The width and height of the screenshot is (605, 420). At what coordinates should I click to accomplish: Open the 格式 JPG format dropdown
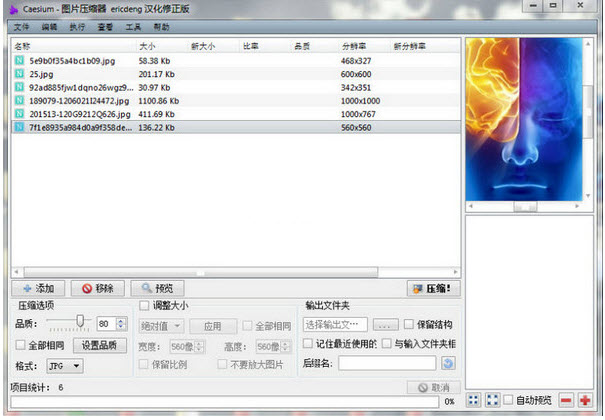click(x=65, y=366)
